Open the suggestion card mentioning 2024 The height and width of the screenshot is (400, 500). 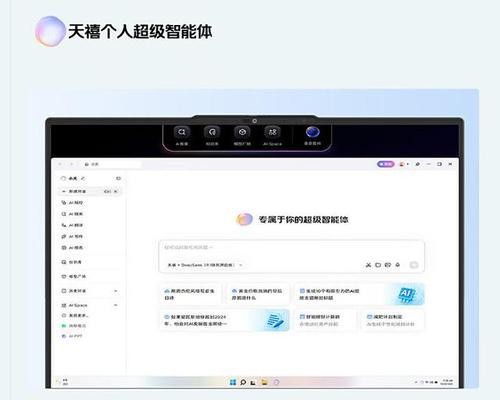[x=224, y=320]
